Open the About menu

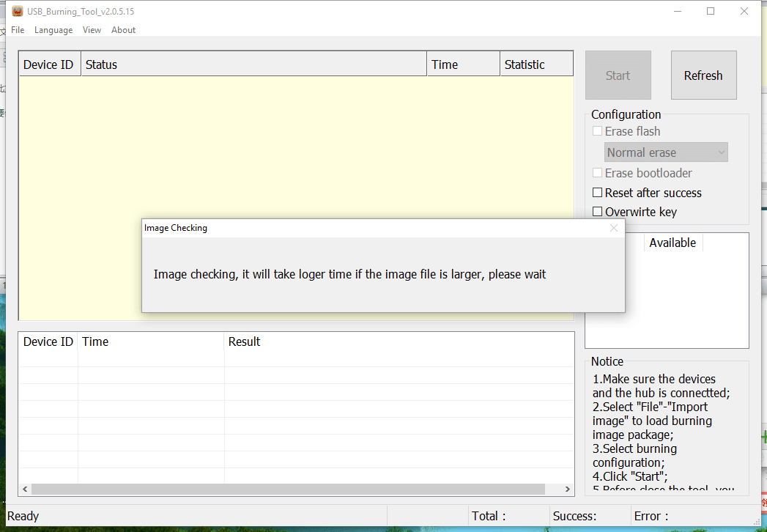[x=123, y=30]
